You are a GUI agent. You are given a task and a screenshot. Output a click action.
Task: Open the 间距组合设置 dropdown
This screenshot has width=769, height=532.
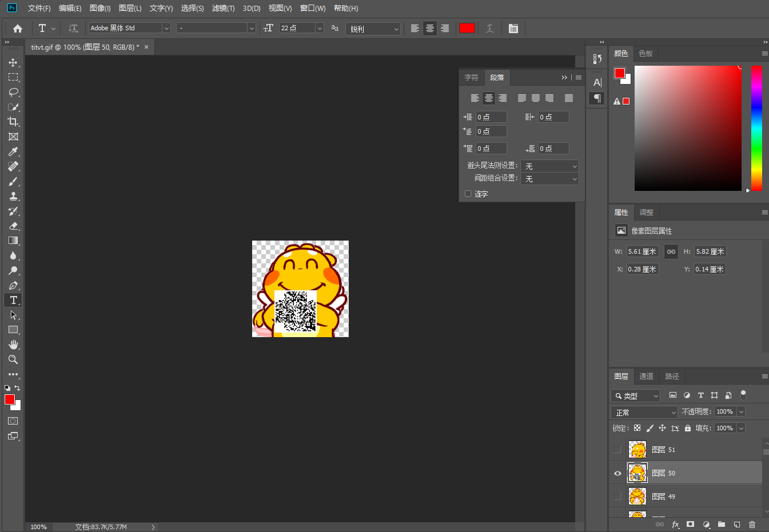coord(549,179)
